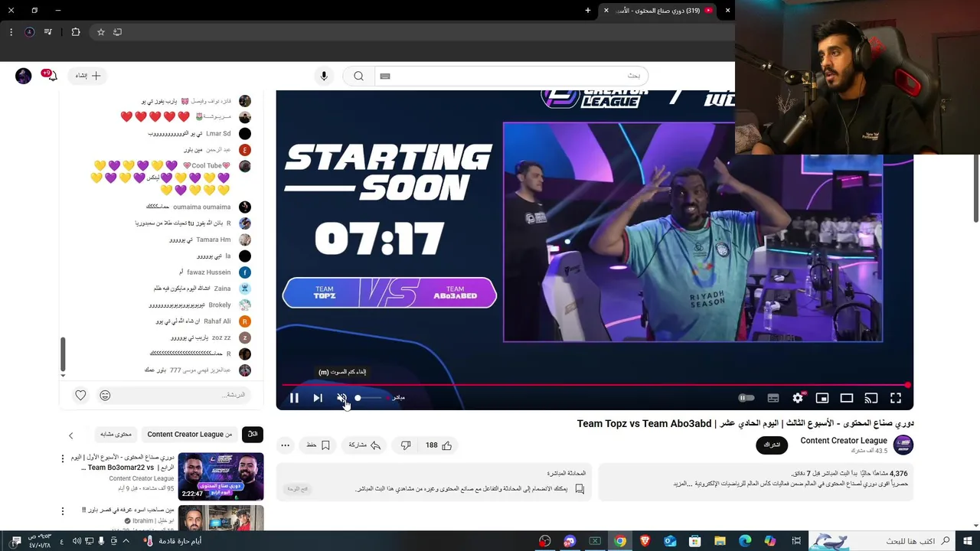Open the taskbar volume control
This screenshot has width=980, height=551.
tap(77, 541)
